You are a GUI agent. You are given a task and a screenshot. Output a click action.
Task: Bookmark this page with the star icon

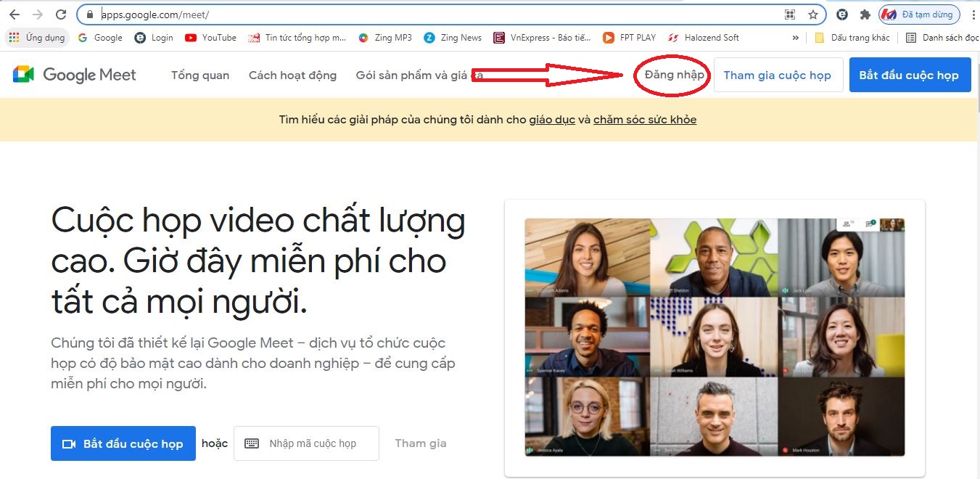[812, 15]
